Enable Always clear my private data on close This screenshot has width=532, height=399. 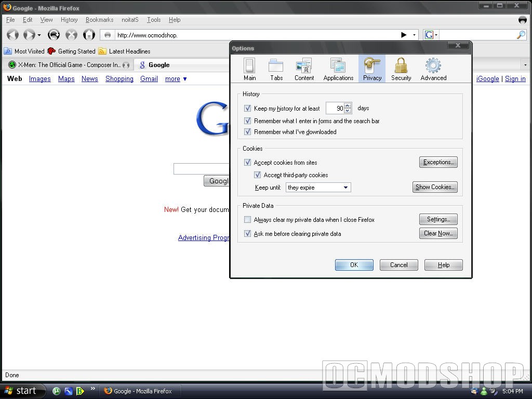[x=248, y=220]
